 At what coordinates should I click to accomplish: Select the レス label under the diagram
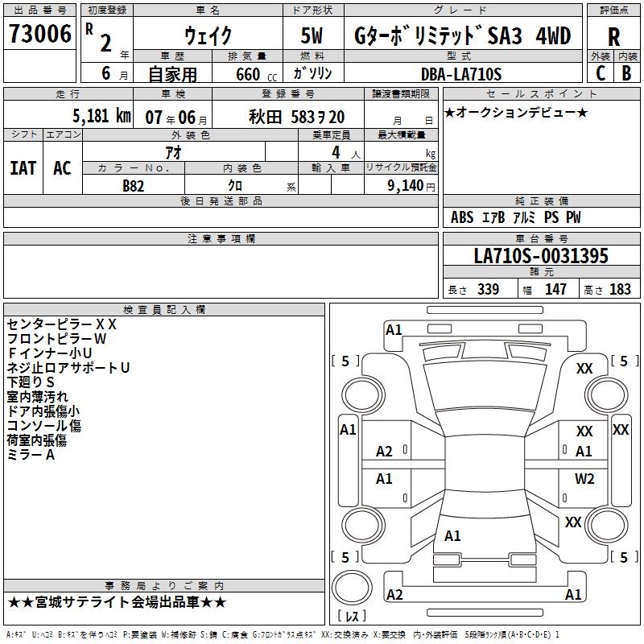coord(352,616)
